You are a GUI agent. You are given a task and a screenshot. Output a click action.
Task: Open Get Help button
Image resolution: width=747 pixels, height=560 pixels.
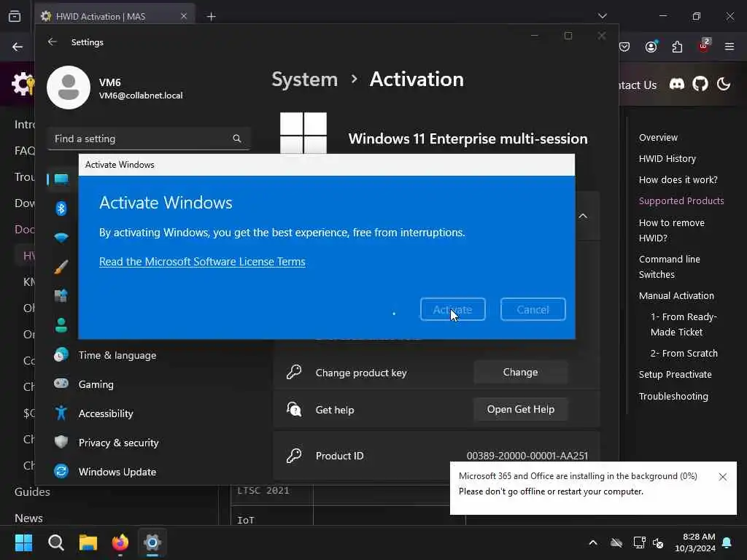pos(520,410)
